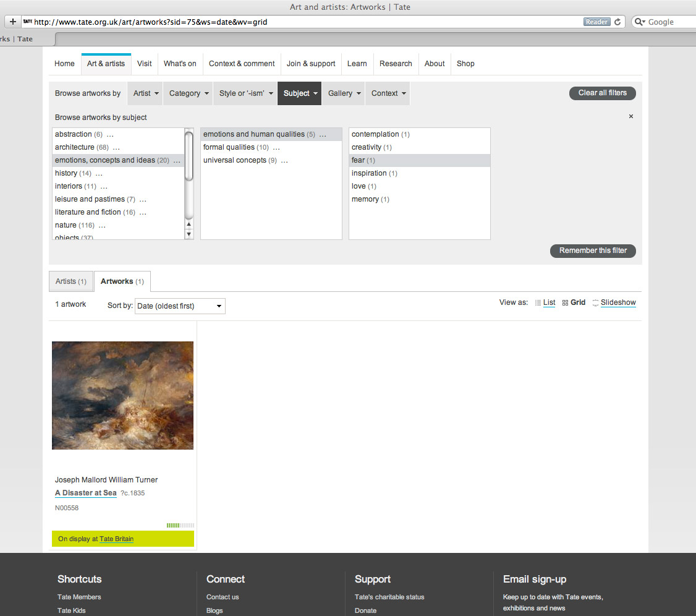This screenshot has width=696, height=616.
Task: Click the Grid view icon
Action: [x=565, y=303]
